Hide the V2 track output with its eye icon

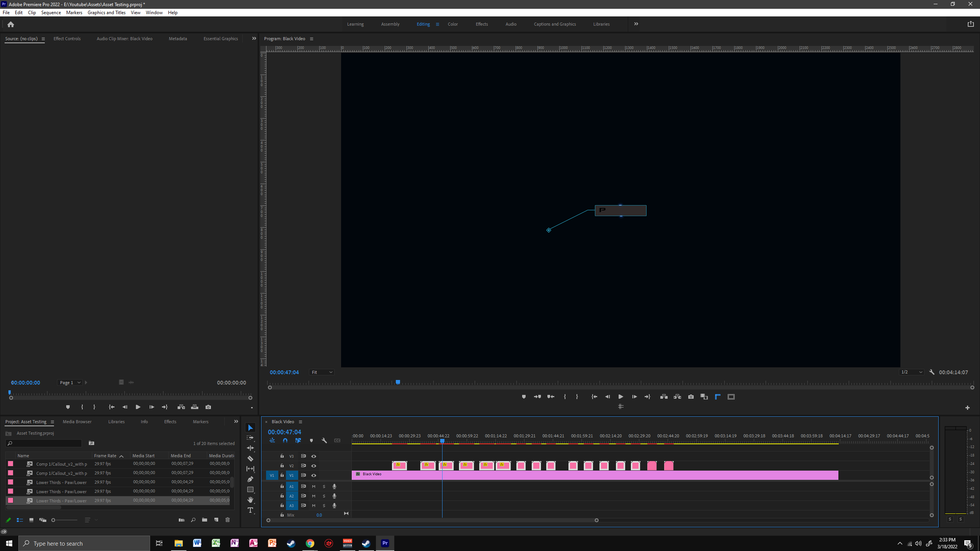pos(314,466)
